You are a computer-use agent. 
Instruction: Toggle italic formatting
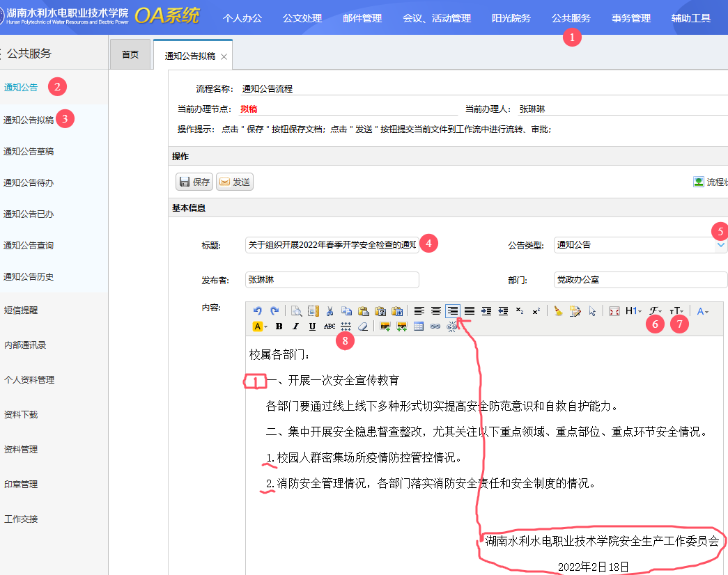point(296,326)
